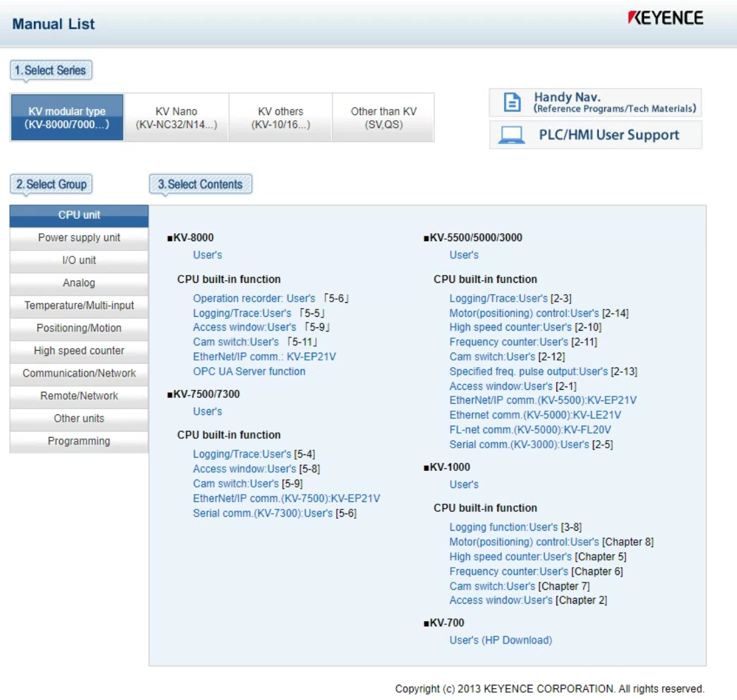Open Access window:User's [2-1] link
737x700 pixels.
(501, 387)
